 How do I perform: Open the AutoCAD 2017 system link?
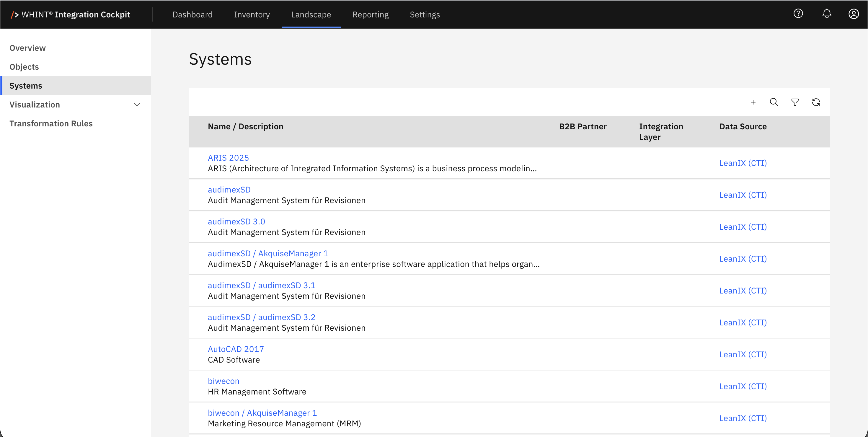tap(236, 349)
